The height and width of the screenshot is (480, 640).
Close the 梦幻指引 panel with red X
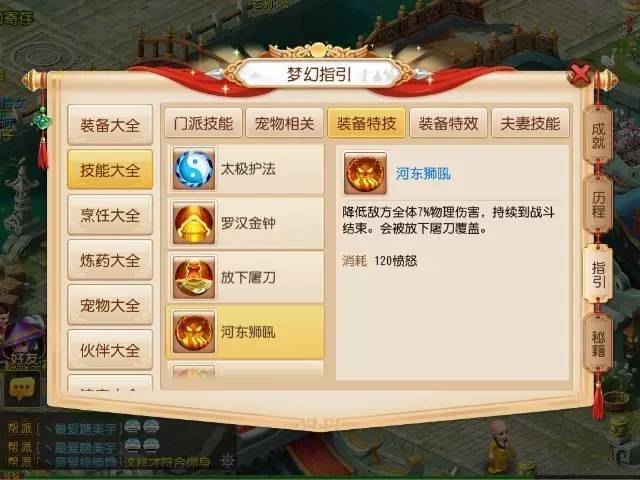[x=580, y=75]
